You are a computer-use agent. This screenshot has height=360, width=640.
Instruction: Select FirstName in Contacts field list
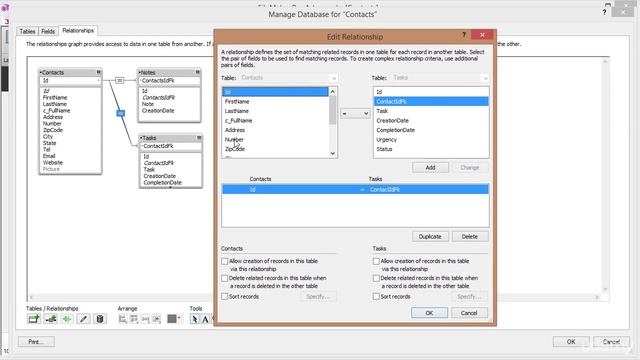pos(275,101)
